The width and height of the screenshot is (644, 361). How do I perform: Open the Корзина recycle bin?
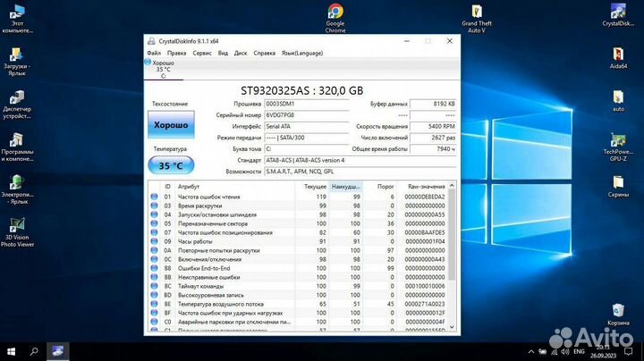coord(618,315)
